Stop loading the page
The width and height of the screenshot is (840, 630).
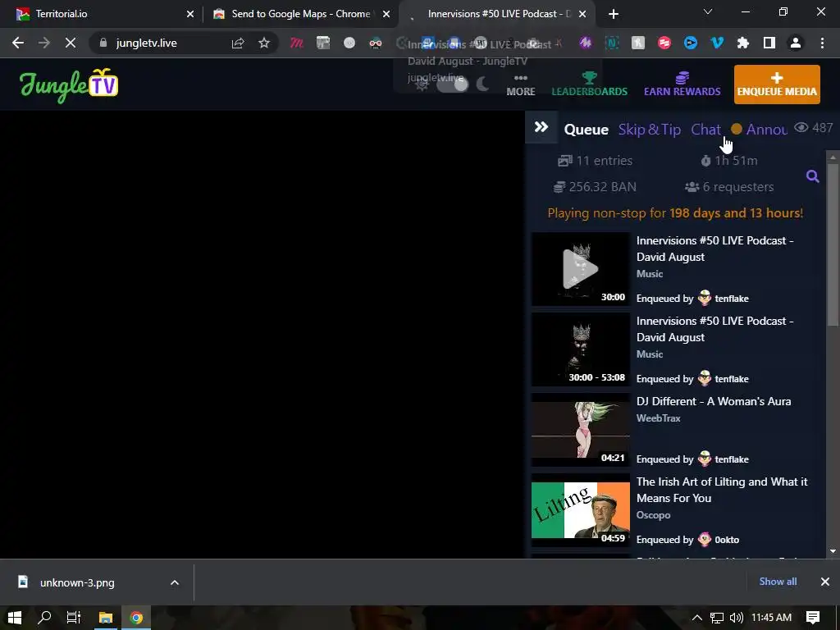71,43
